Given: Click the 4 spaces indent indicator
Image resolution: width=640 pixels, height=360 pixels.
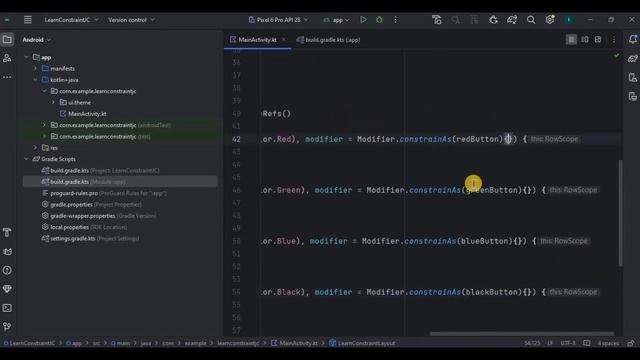Looking at the screenshot, I should tap(608, 343).
